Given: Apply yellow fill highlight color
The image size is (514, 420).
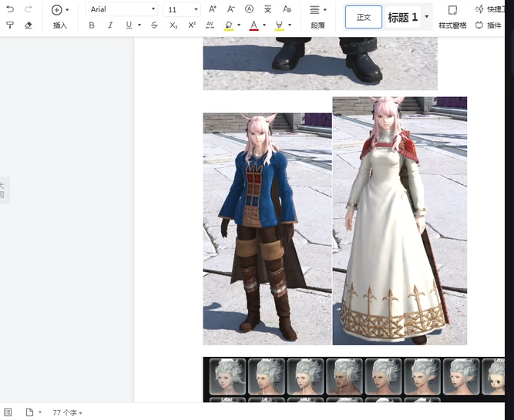Looking at the screenshot, I should click(x=228, y=25).
